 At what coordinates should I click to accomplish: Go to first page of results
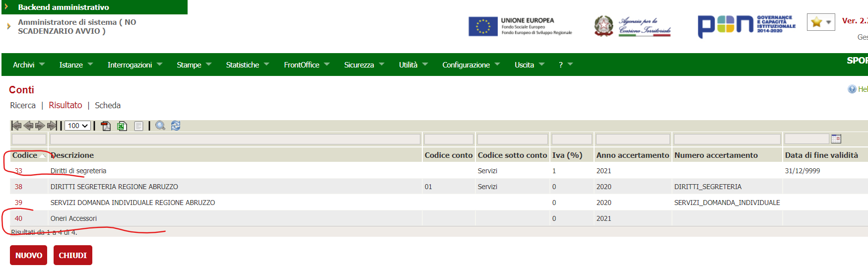(16, 126)
